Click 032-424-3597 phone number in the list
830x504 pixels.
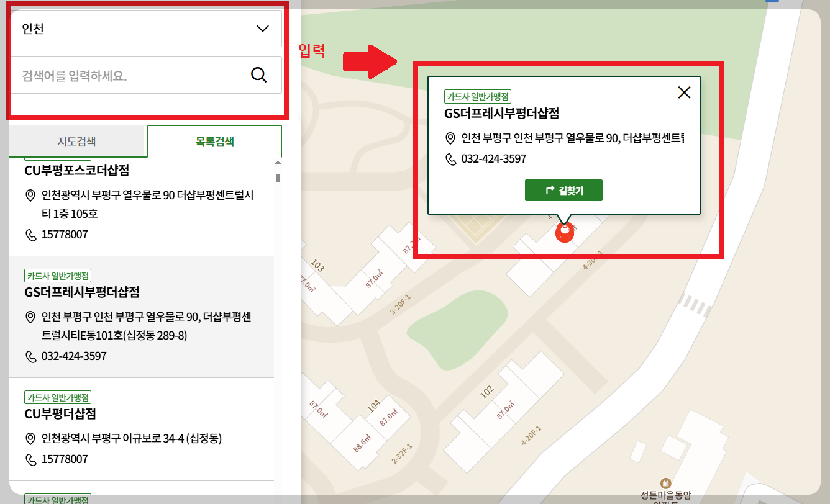(x=74, y=356)
